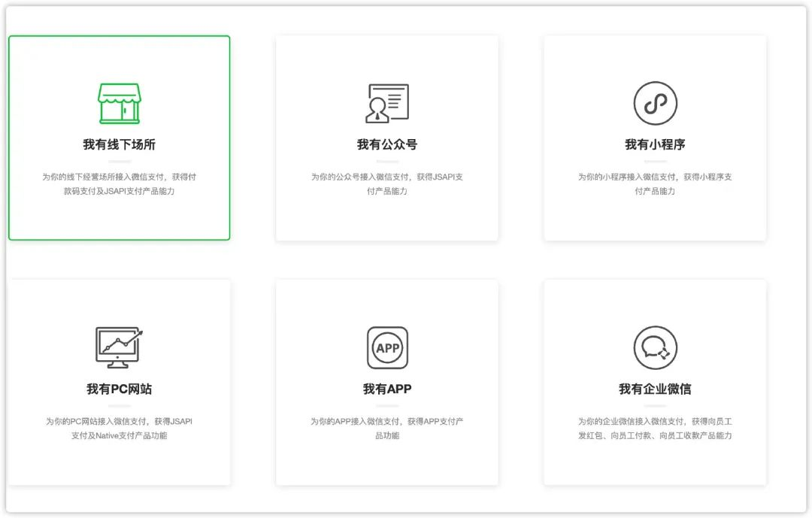This screenshot has width=812, height=518.
Task: Click the rounded APP icon
Action: click(387, 347)
